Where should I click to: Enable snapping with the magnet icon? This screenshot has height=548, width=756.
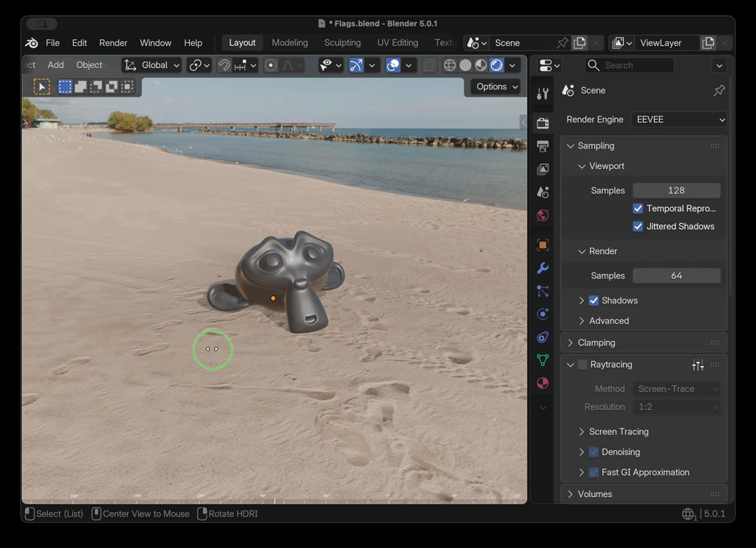click(224, 65)
